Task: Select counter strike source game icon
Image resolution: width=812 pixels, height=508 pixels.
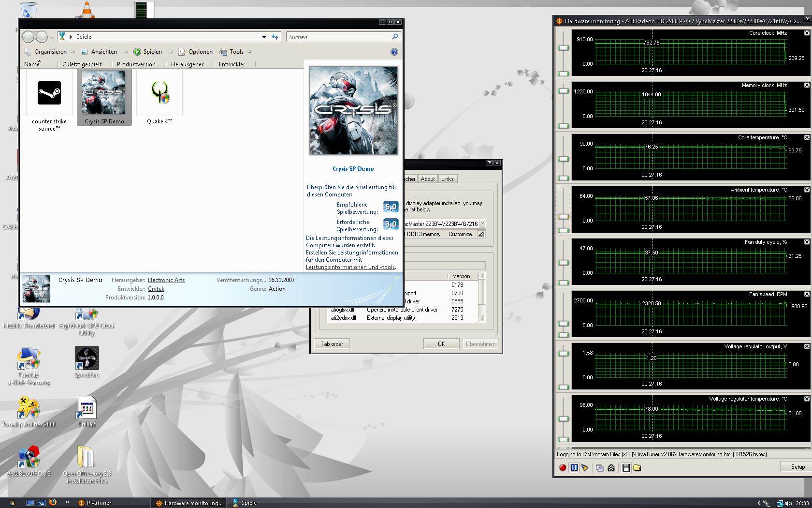Action: pos(49,101)
